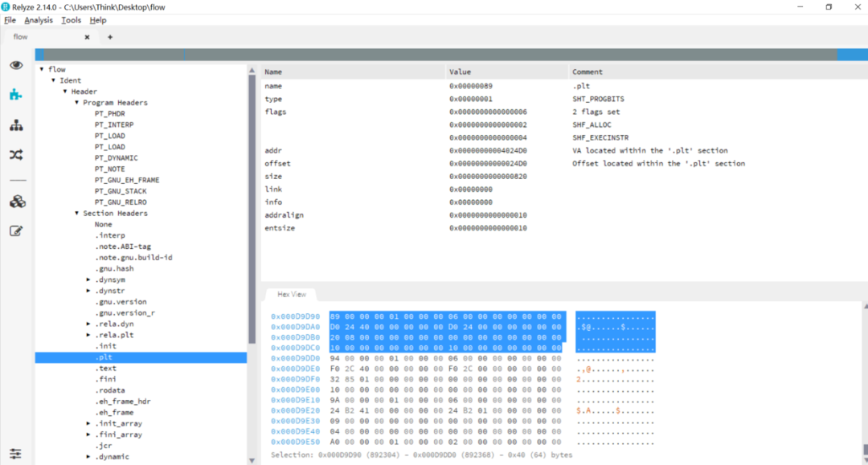
Task: Add a new tab with plus button
Action: pyautogui.click(x=110, y=37)
